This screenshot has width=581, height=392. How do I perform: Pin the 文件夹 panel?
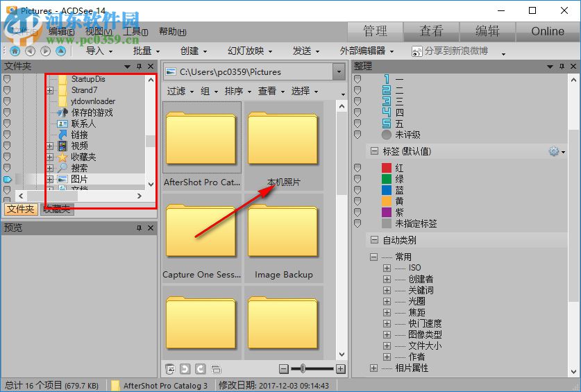pyautogui.click(x=139, y=67)
